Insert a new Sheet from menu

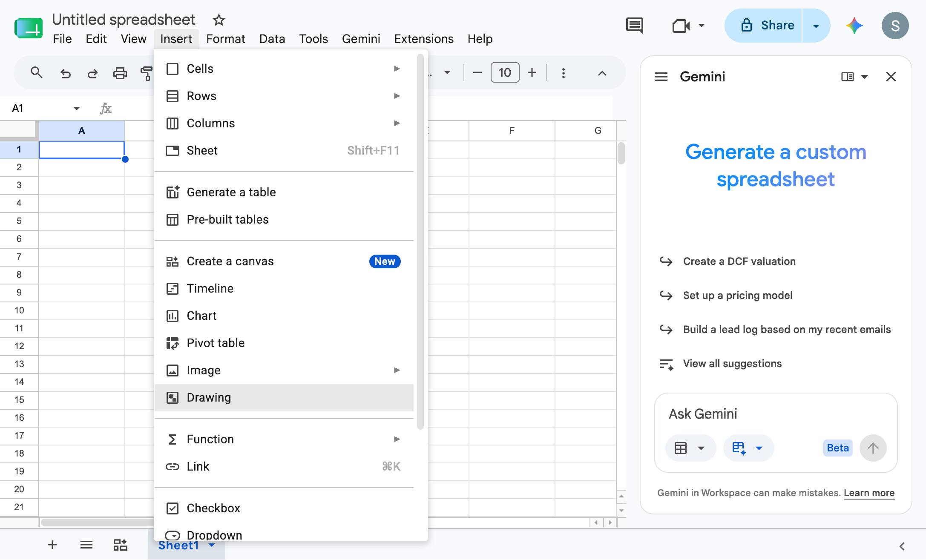[284, 150]
